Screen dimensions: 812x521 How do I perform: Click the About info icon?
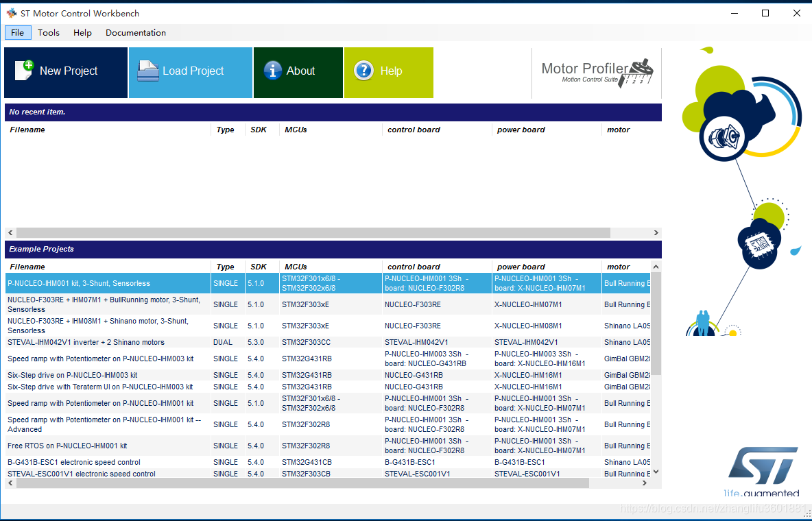coord(273,71)
